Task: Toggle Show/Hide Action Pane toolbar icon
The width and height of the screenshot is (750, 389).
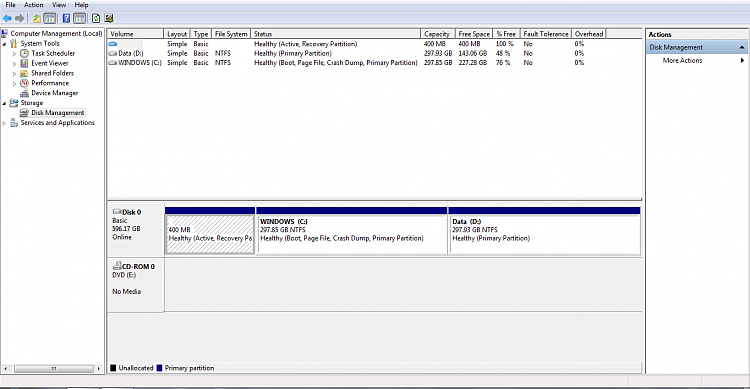Action: (80, 19)
